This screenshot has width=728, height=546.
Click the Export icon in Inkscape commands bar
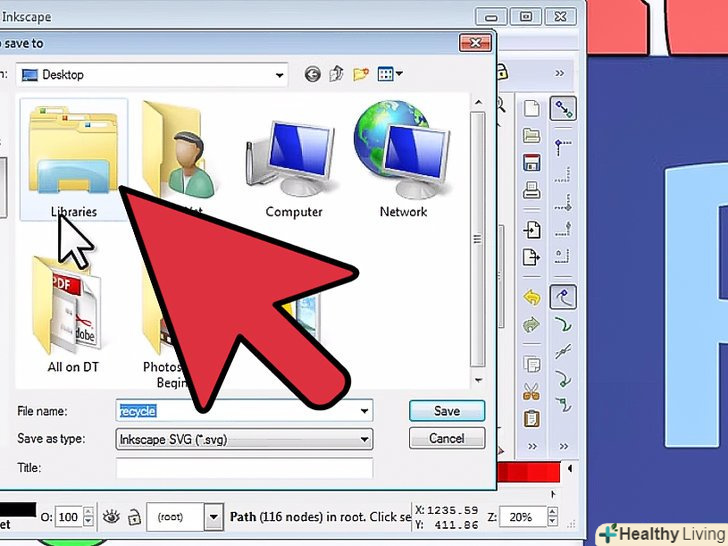532,257
